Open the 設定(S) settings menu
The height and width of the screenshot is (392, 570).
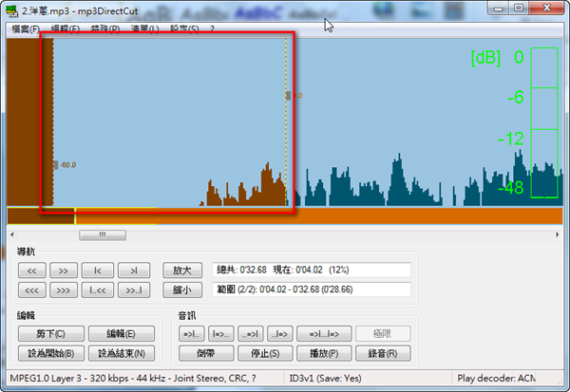184,28
